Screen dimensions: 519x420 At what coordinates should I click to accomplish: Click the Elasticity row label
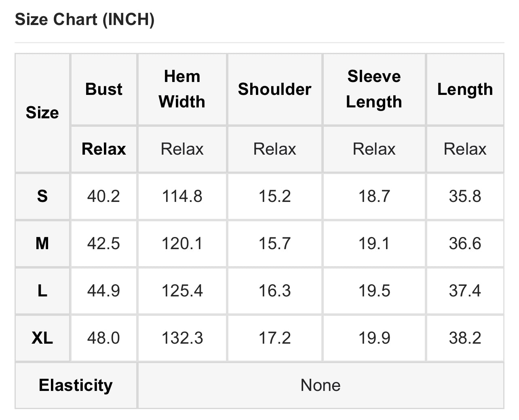click(76, 385)
